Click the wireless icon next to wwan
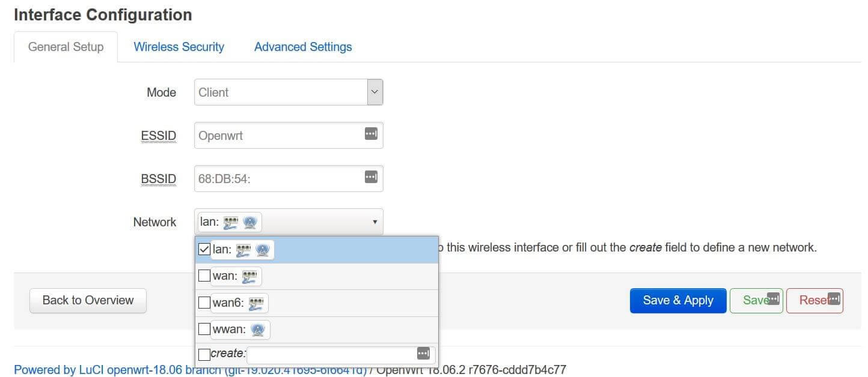 (x=260, y=329)
